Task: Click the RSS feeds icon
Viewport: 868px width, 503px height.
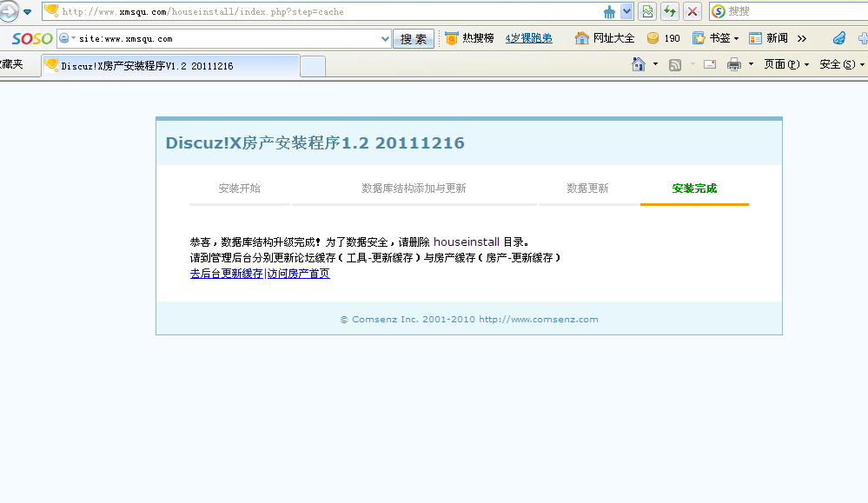Action: (675, 65)
